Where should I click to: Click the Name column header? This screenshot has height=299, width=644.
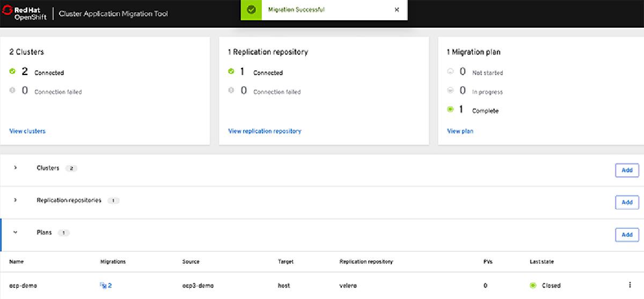click(x=17, y=261)
